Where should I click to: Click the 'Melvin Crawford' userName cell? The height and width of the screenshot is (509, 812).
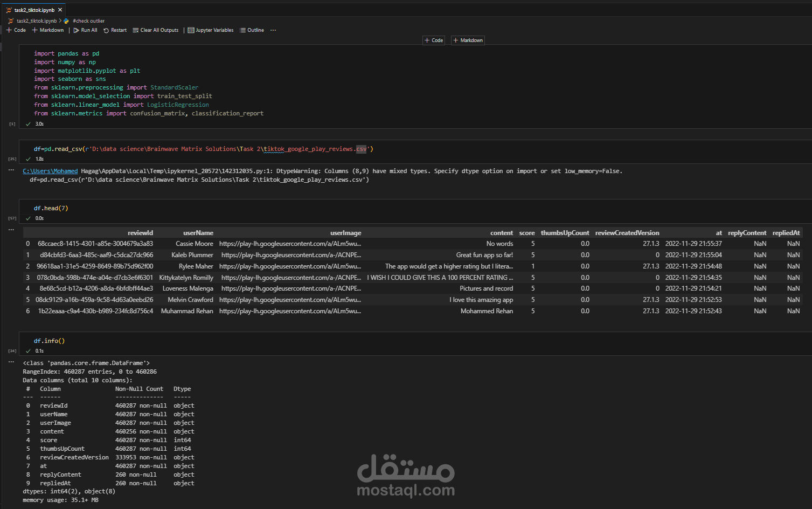[x=191, y=300]
